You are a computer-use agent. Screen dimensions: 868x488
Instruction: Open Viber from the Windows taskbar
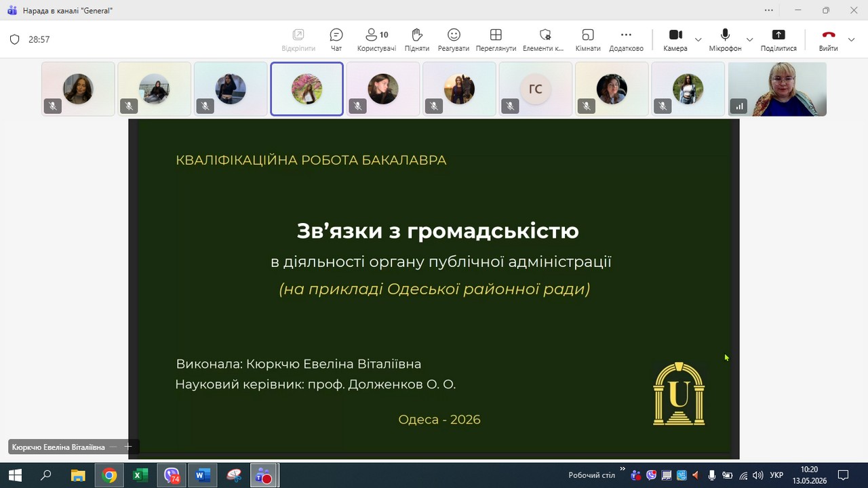tap(172, 476)
